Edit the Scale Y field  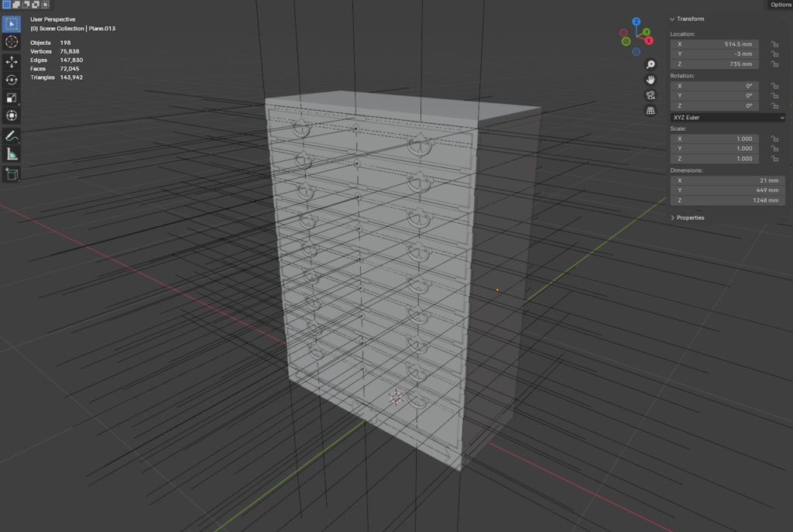714,149
